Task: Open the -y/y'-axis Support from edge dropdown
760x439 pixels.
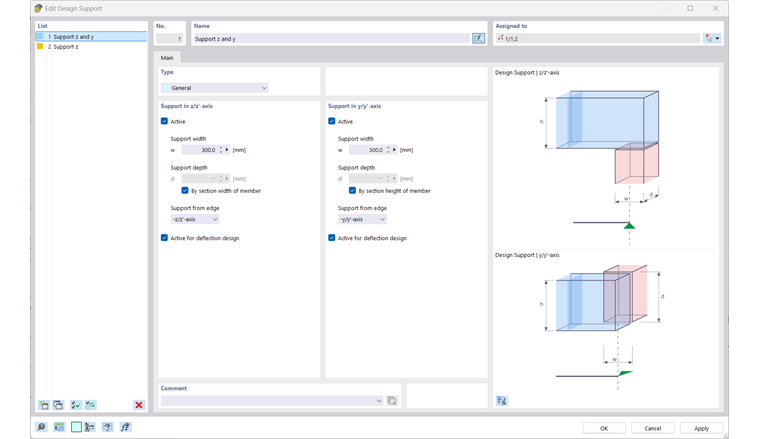Action: pyautogui.click(x=362, y=220)
